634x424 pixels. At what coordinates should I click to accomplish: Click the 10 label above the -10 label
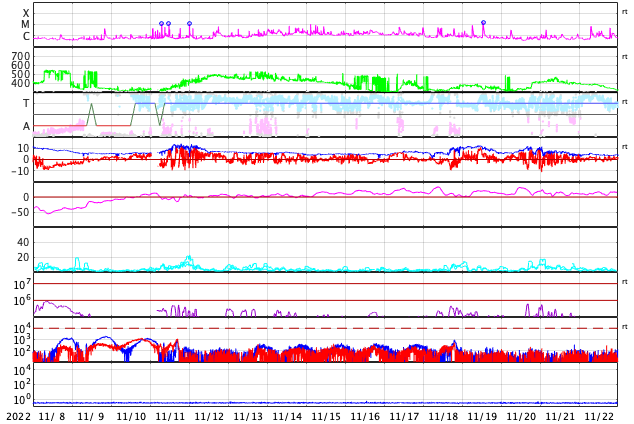tap(23, 148)
